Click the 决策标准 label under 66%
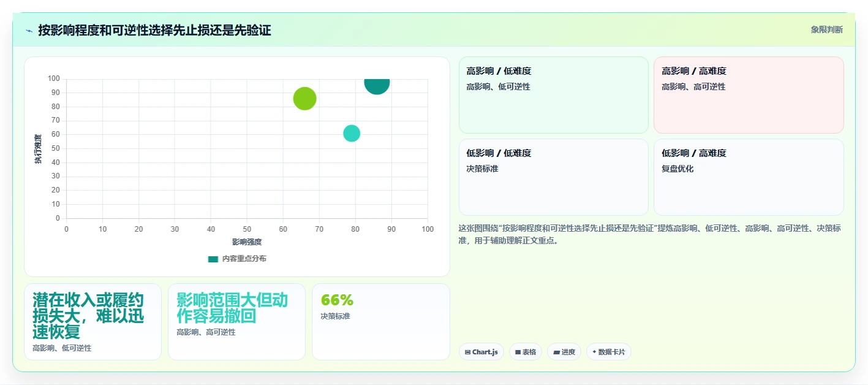The height and width of the screenshot is (385, 868). 335,316
